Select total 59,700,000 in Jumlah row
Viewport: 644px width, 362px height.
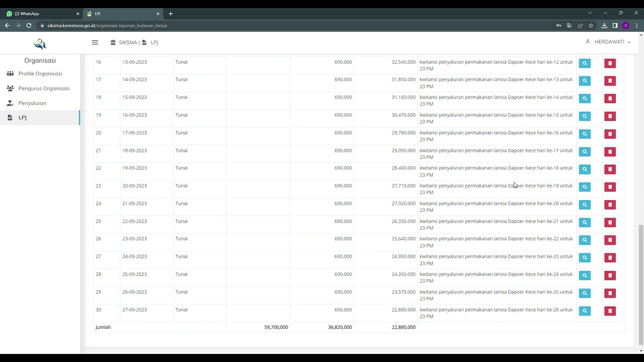tap(276, 327)
